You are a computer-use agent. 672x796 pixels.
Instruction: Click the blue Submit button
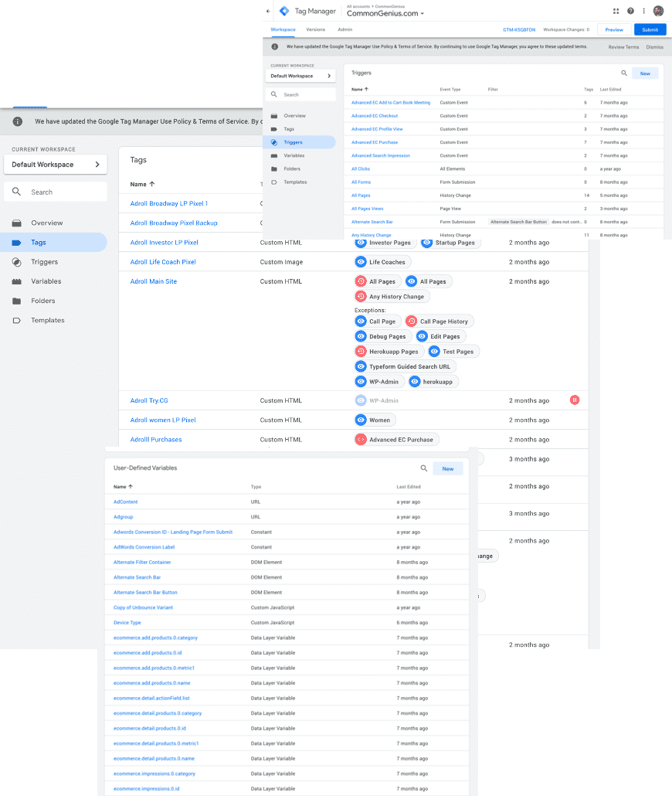[650, 29]
